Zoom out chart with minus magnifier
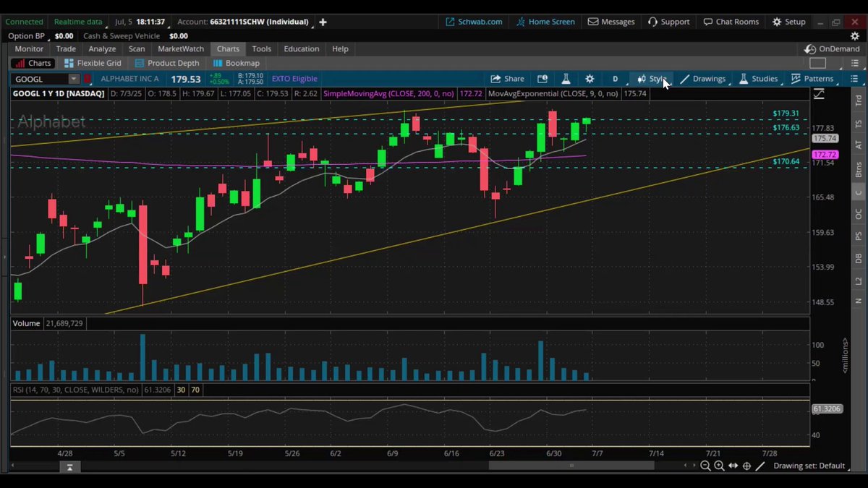The width and height of the screenshot is (868, 488). tap(705, 466)
